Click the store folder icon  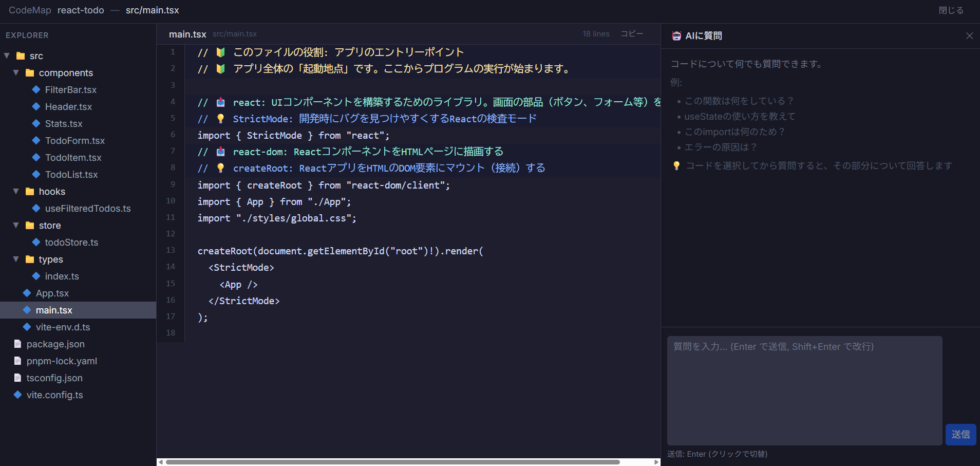(30, 225)
